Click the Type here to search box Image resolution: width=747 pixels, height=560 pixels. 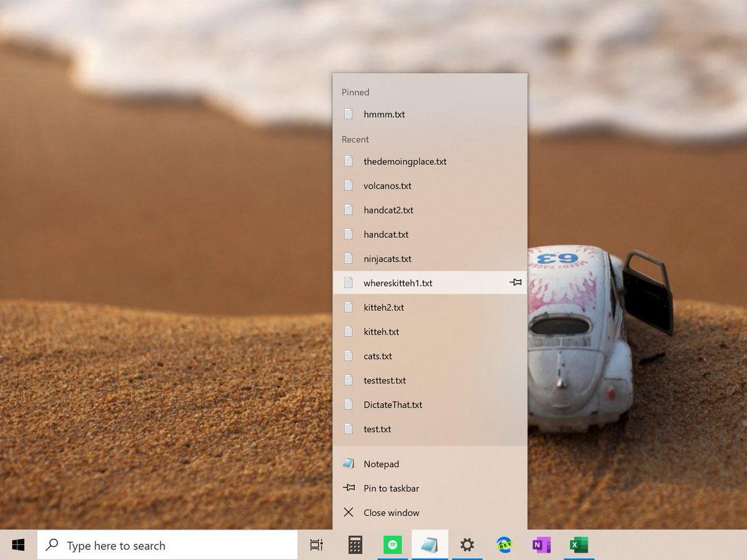pos(168,544)
